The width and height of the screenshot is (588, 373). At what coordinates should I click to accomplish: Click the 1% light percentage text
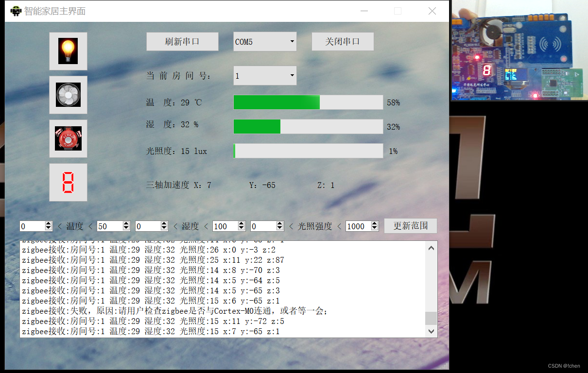click(393, 151)
